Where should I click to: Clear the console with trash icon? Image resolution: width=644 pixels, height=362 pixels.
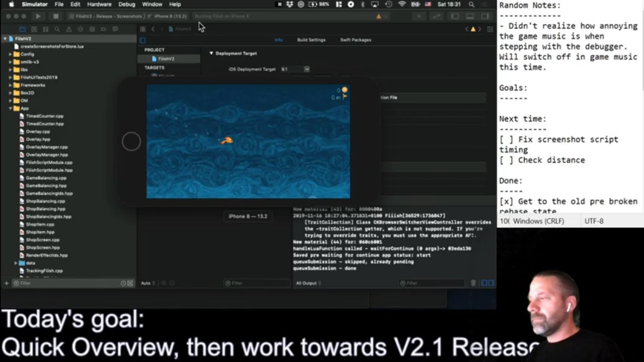pos(473,283)
